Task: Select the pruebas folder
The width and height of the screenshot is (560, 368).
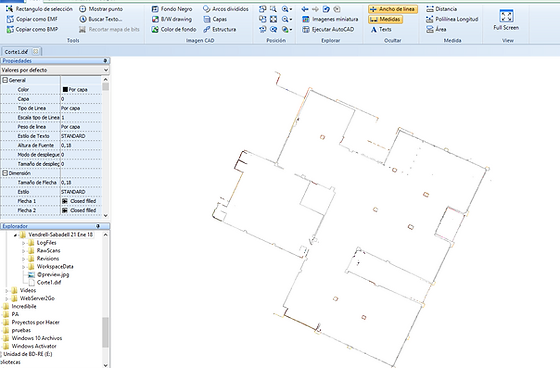Action: coord(17,330)
